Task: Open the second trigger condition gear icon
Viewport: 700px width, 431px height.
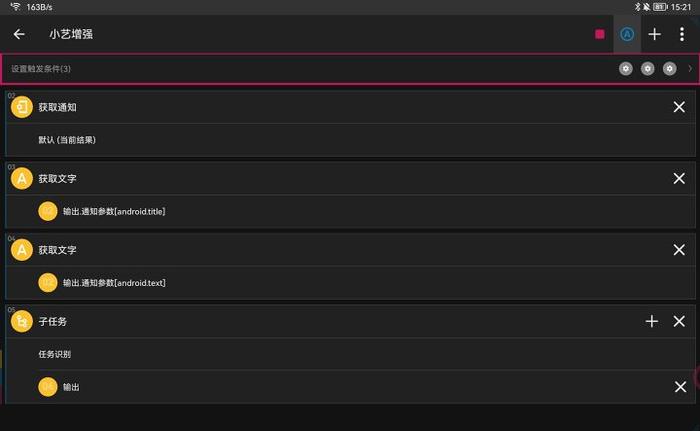Action: click(647, 69)
